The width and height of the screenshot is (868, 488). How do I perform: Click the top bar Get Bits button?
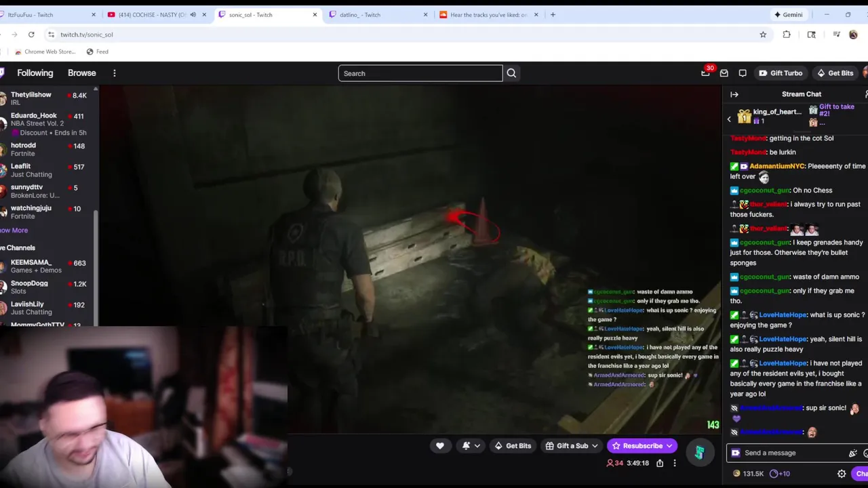click(x=835, y=73)
